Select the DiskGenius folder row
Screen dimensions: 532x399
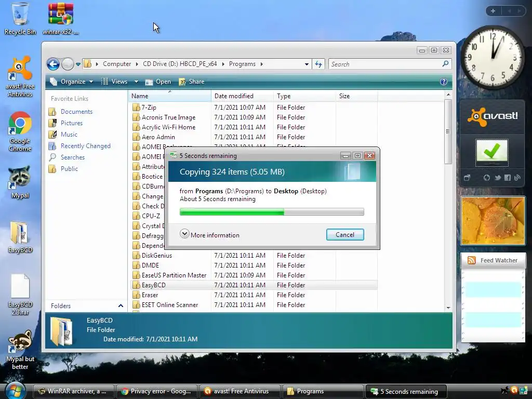254,255
